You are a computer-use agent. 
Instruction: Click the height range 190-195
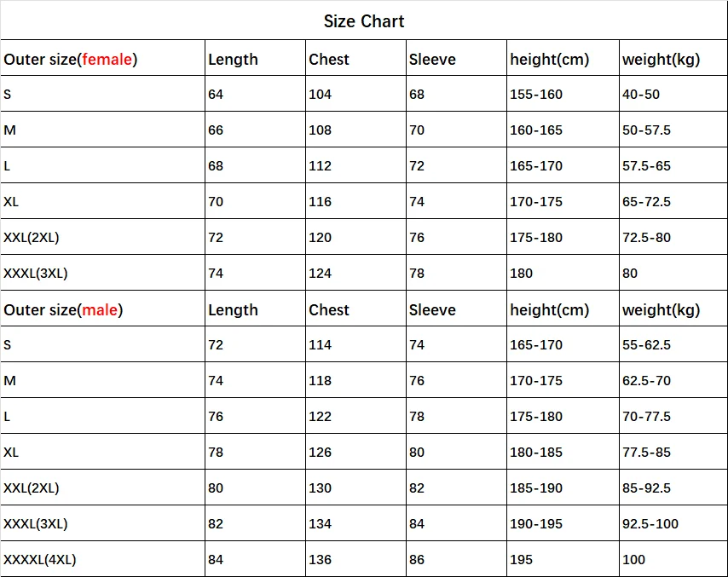[x=536, y=523]
